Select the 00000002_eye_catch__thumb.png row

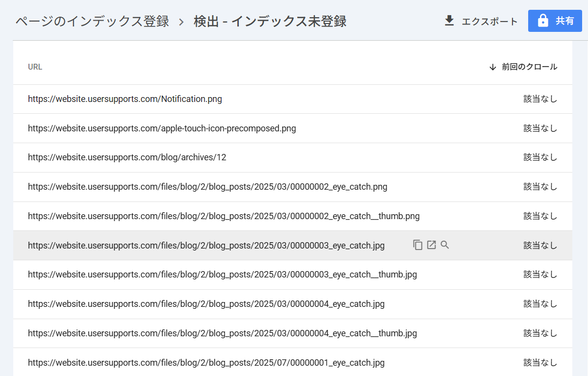(x=224, y=216)
